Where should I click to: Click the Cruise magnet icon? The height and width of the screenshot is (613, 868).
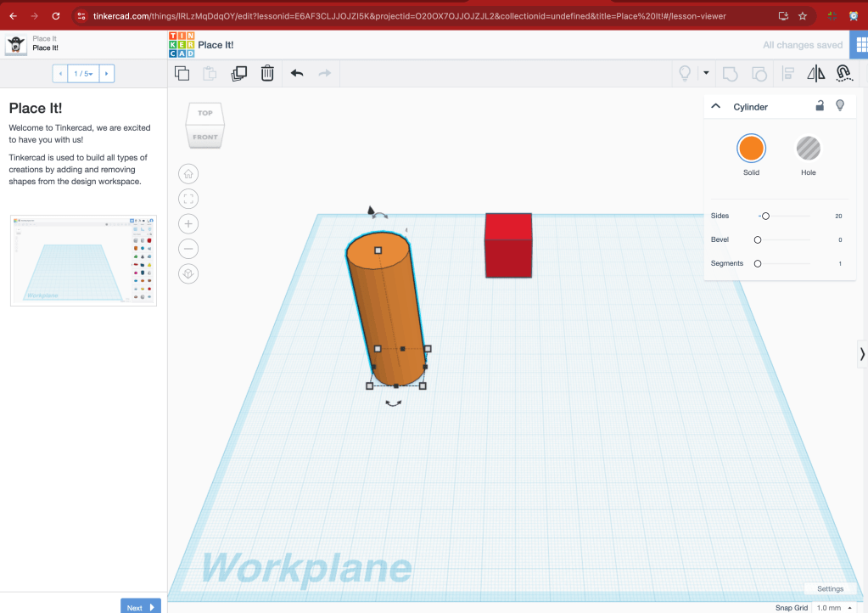click(843, 73)
